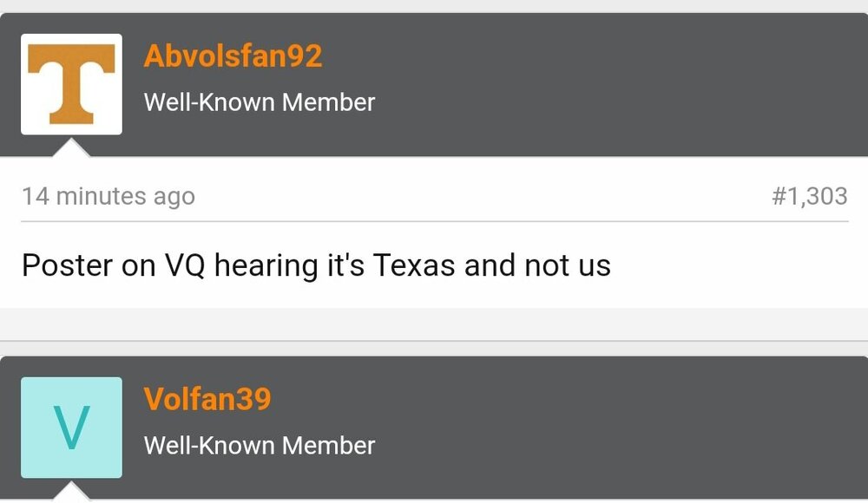The image size is (868, 503).
Task: Click Volfan39's teal V avatar
Action: coord(71,428)
